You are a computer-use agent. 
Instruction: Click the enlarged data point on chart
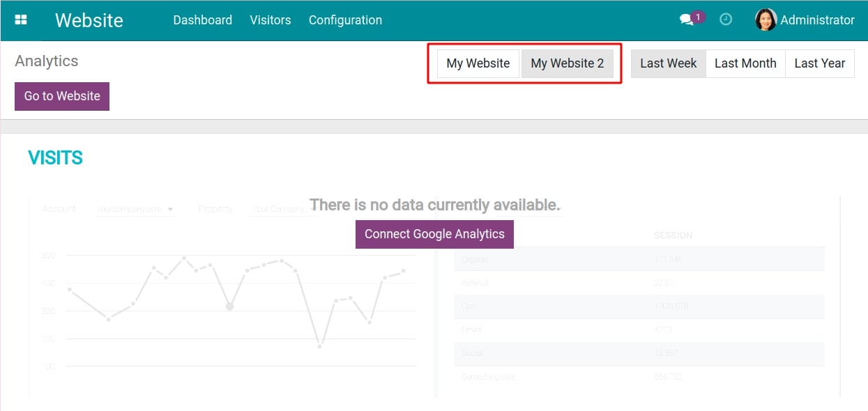click(229, 306)
